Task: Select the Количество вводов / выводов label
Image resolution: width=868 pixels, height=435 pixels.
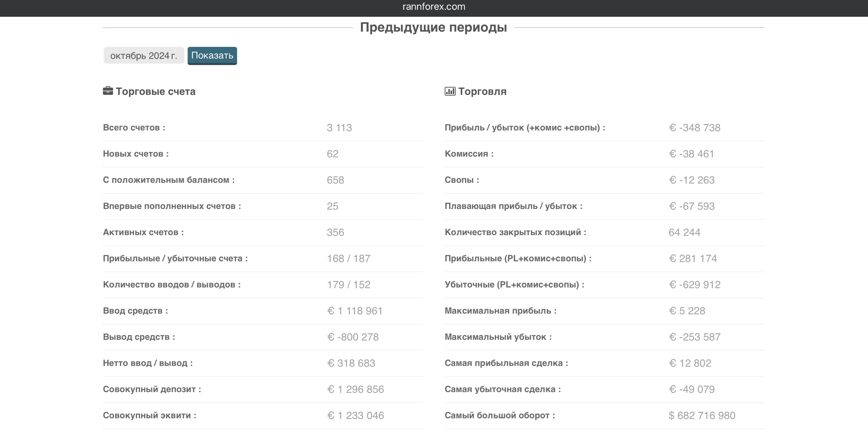Action: point(172,285)
